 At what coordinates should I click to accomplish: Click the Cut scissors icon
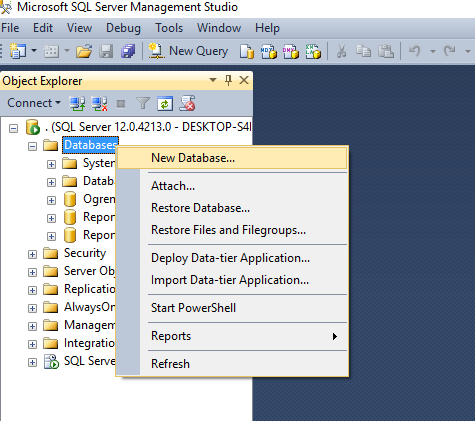tap(341, 51)
